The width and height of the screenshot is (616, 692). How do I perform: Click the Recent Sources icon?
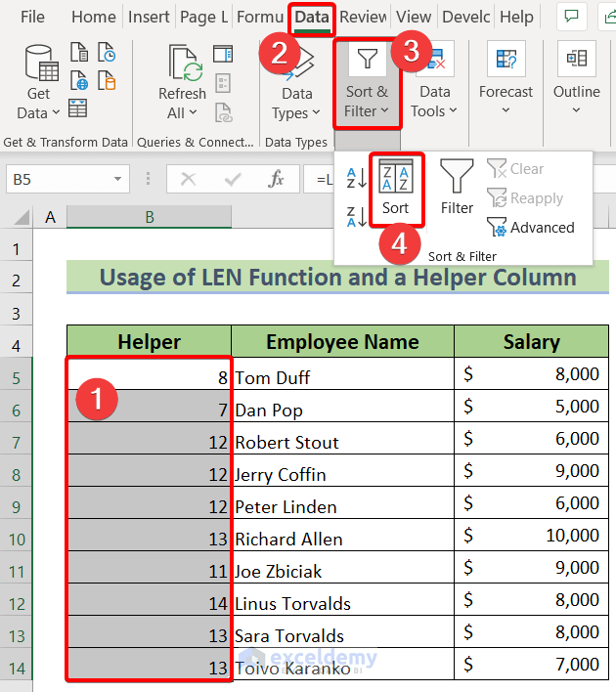[x=107, y=52]
